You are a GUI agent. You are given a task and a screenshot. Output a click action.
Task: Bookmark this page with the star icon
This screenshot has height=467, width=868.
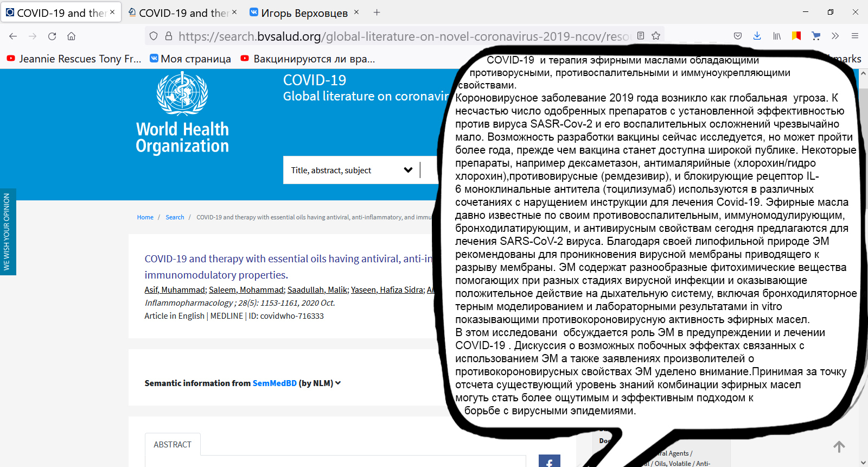click(656, 36)
